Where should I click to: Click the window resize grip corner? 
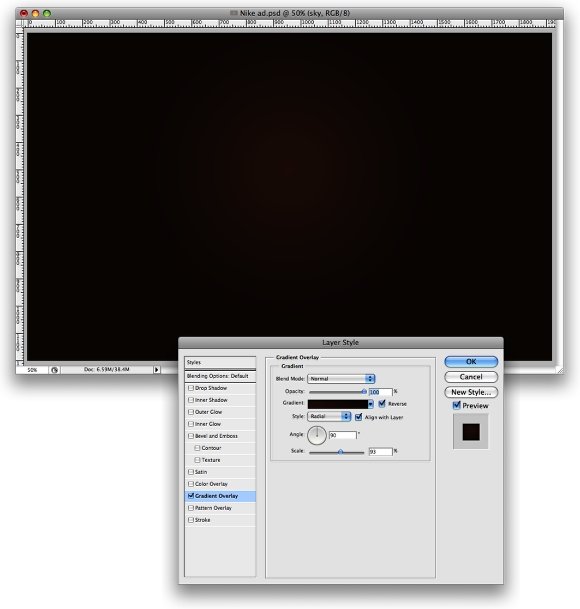point(560,370)
